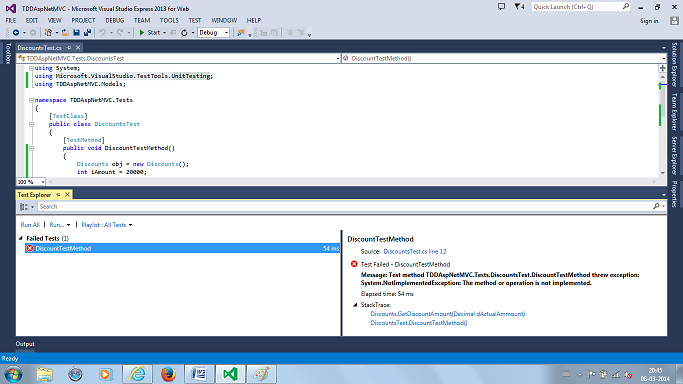This screenshot has width=683, height=384.
Task: Collapse the namespace TDDAspNetMVC.Tests block
Action: pos(31,100)
